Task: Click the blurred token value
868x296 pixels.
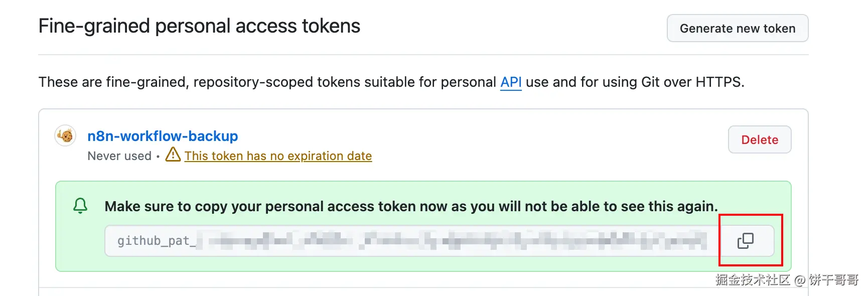Action: [452, 241]
